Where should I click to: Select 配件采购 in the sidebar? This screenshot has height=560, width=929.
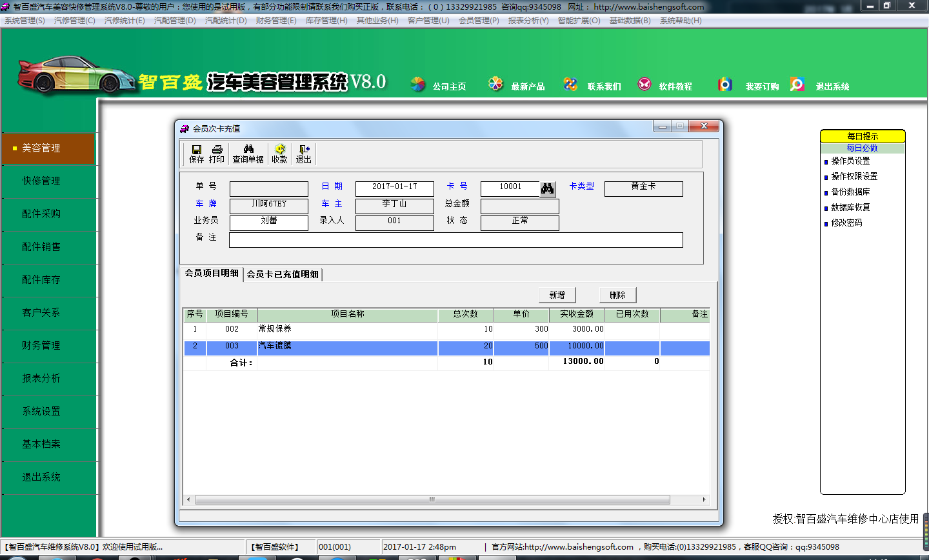pyautogui.click(x=48, y=214)
